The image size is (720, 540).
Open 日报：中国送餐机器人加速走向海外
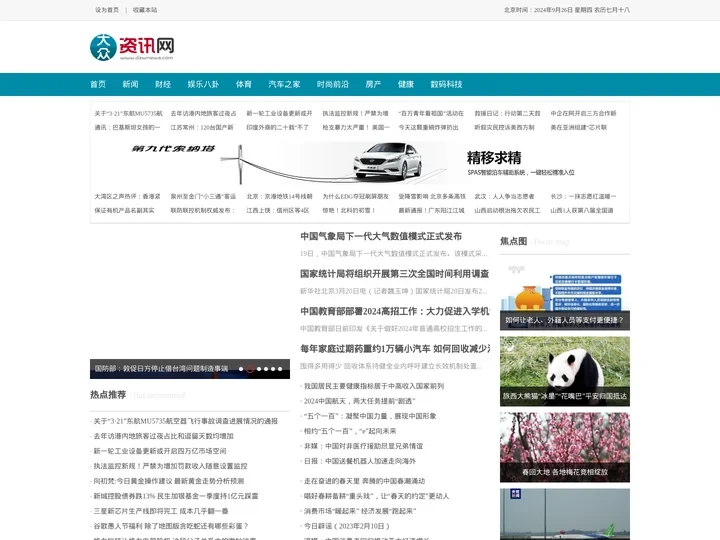(x=360, y=461)
